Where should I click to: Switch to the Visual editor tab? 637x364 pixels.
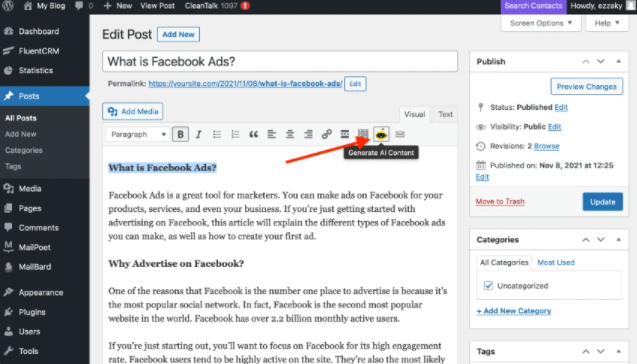414,114
